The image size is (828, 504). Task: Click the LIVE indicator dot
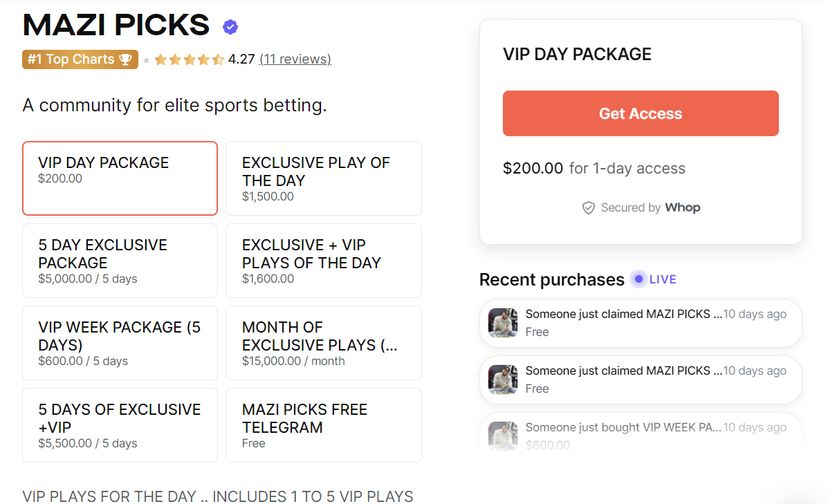point(639,279)
